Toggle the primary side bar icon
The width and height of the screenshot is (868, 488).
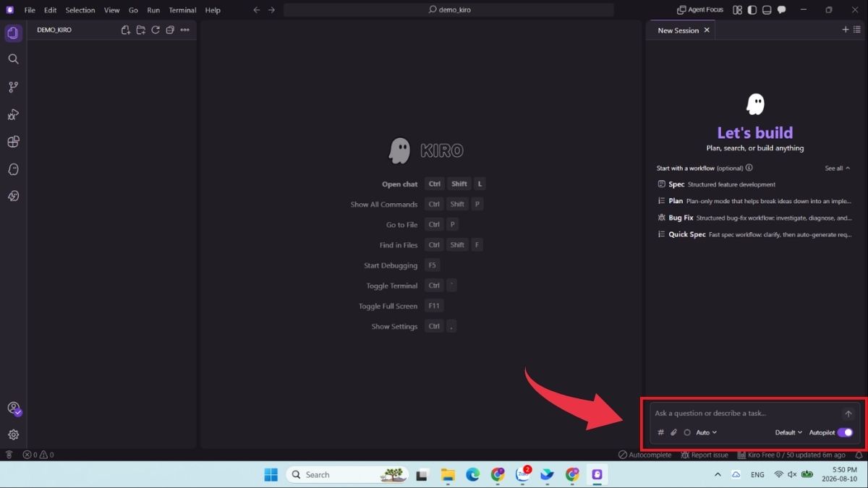pos(752,10)
